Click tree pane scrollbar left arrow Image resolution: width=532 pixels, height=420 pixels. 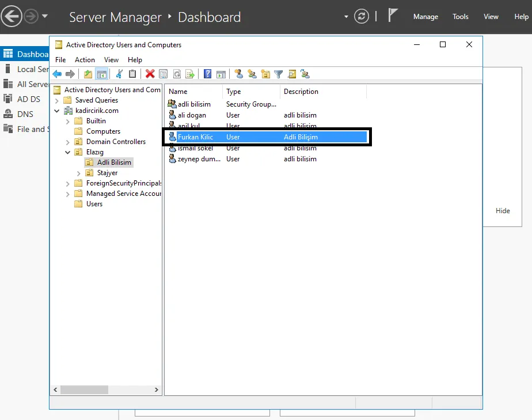[55, 390]
